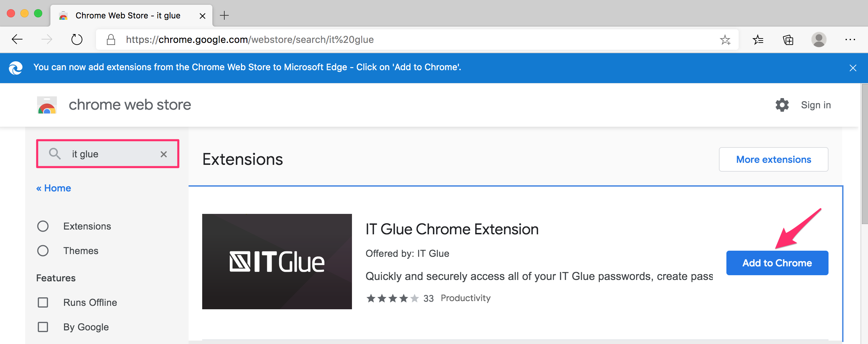Click the Sign in link

(x=816, y=105)
